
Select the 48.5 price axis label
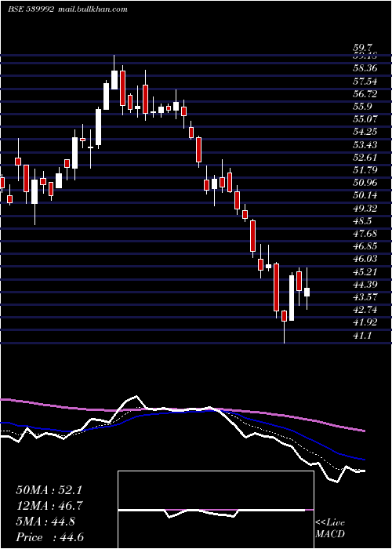[x=363, y=221]
